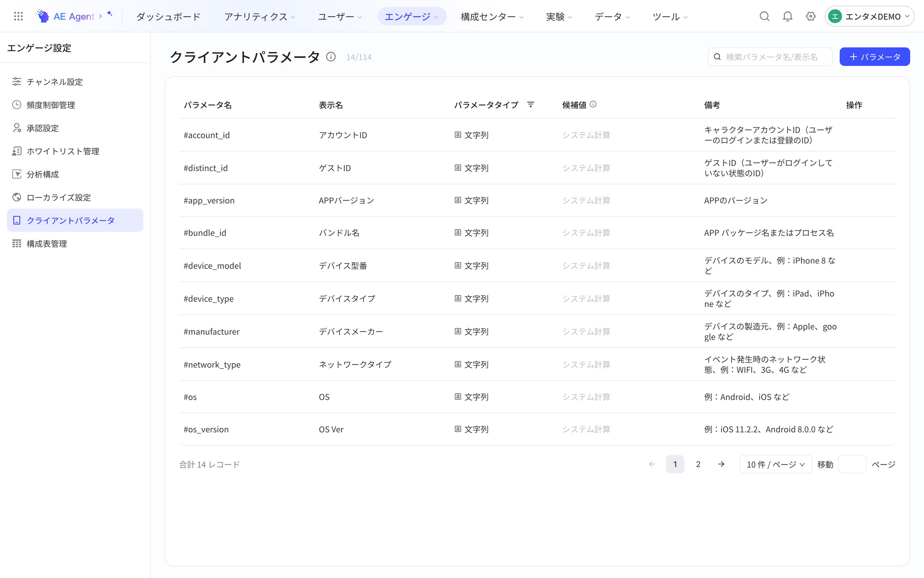924x578 pixels.
Task: Expand the データ menu
Action: tap(612, 16)
